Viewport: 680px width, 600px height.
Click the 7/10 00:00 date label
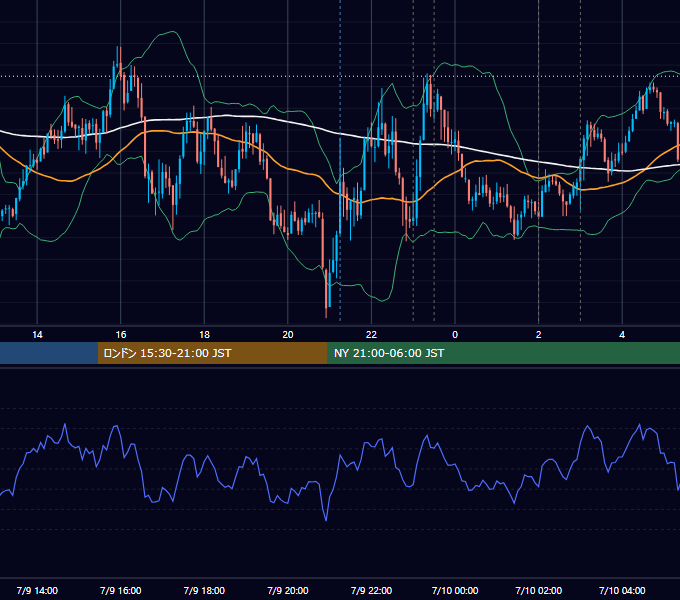coord(455,590)
